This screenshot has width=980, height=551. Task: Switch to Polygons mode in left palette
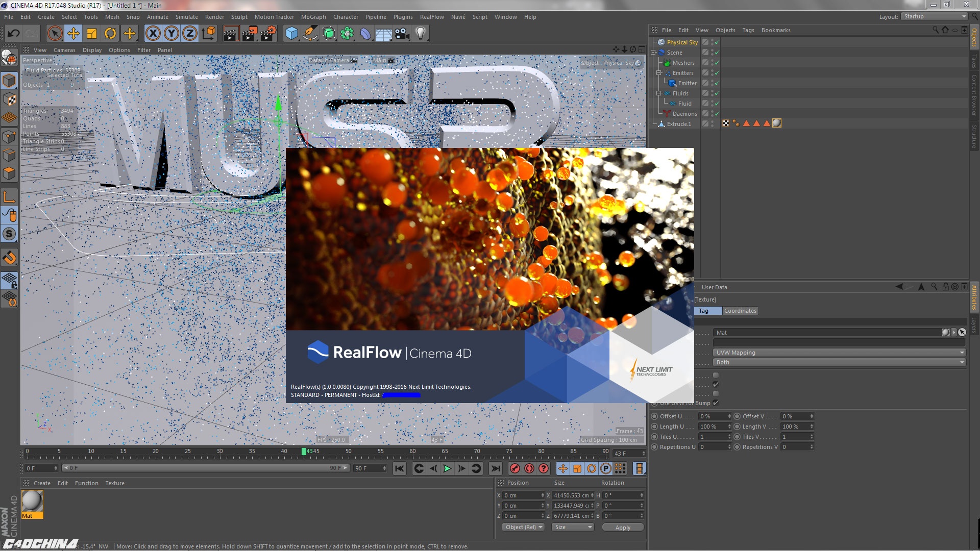pyautogui.click(x=9, y=174)
